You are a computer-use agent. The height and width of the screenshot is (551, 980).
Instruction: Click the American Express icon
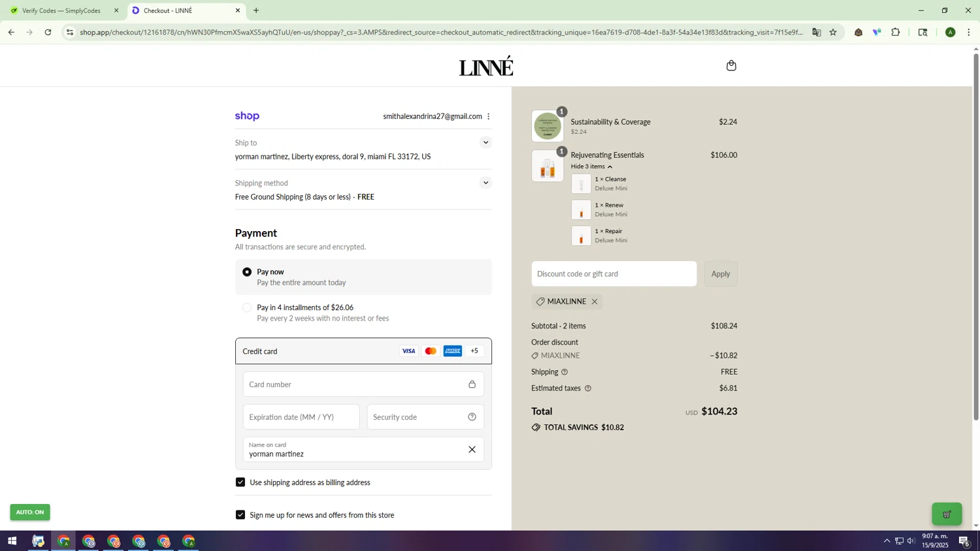click(453, 351)
